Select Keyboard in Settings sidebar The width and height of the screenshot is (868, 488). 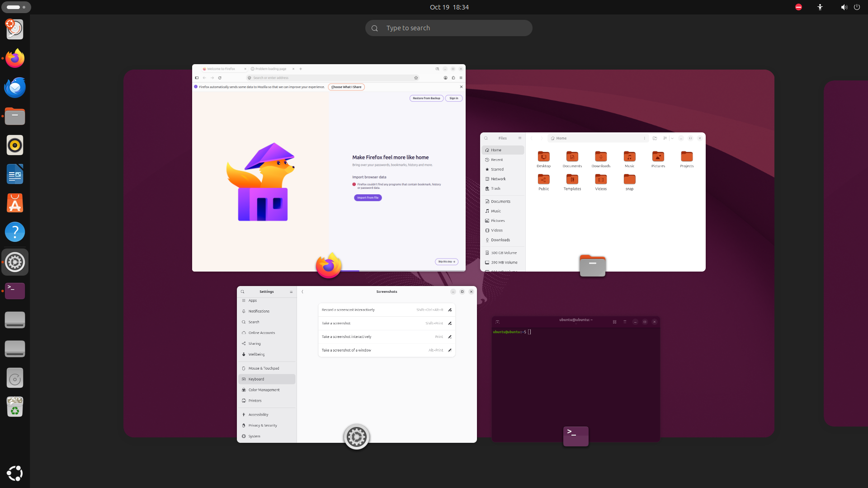267,379
